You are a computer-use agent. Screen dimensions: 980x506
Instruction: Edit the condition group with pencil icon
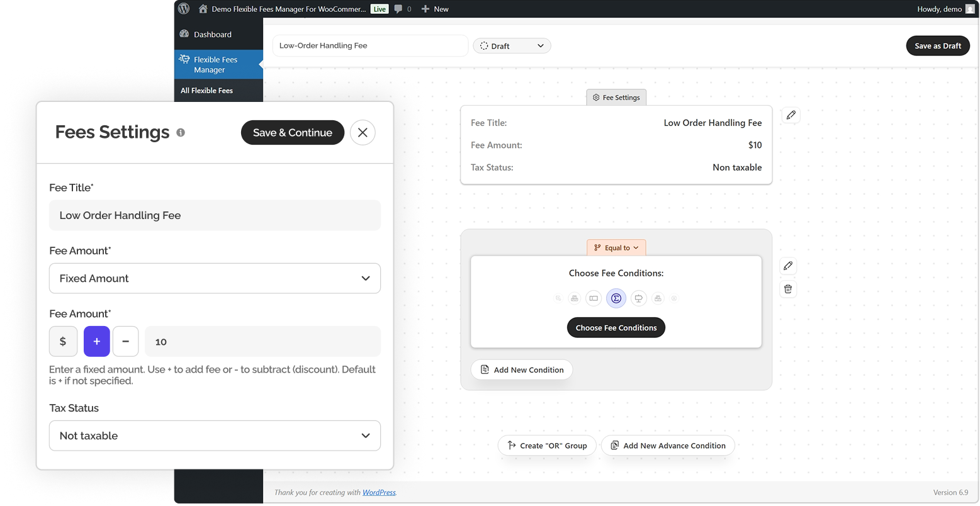[788, 266]
